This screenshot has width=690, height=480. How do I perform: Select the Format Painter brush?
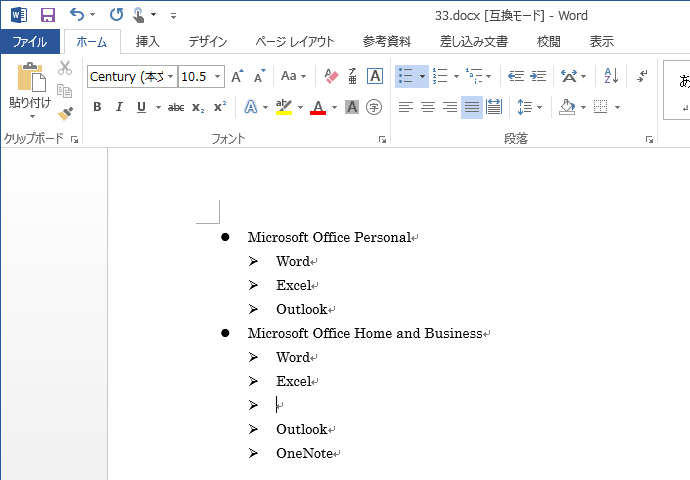tap(65, 114)
